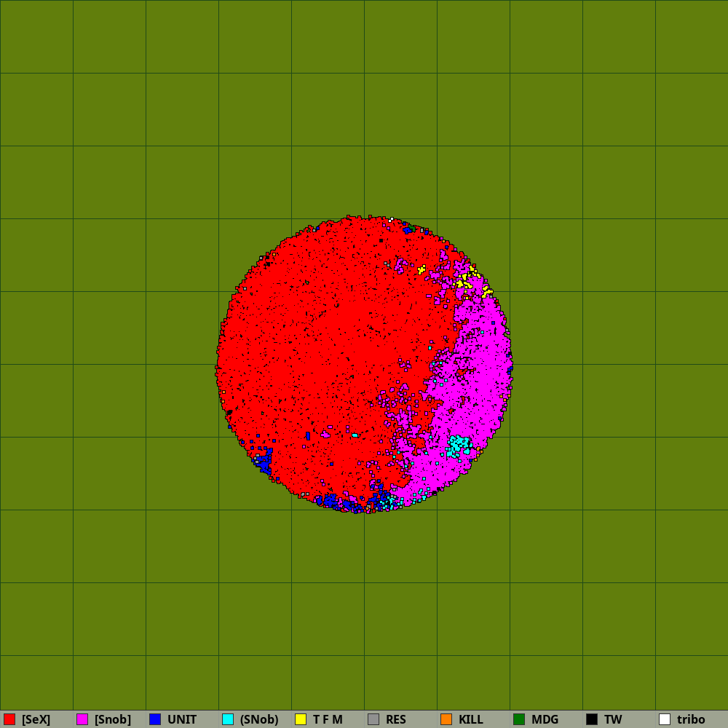Click the orange KILL legend swatch
Screen dimensions: 728x728
[446, 719]
